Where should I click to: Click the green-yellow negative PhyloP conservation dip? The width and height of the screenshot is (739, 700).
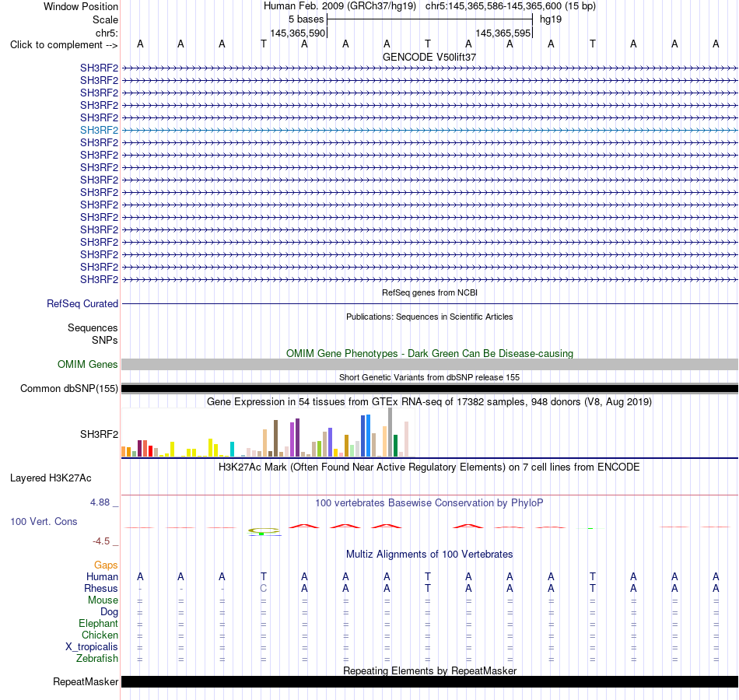pos(264,532)
